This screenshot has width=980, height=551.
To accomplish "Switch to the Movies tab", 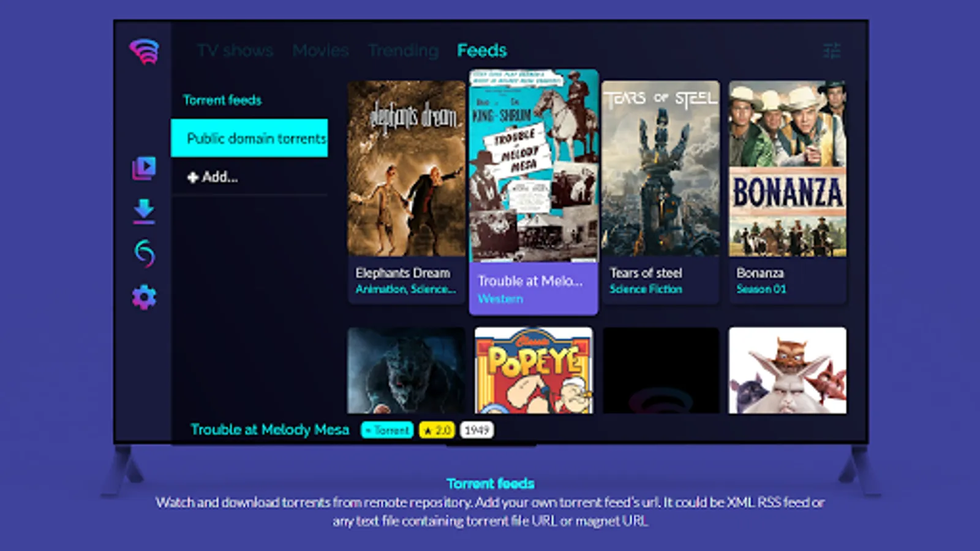I will tap(320, 50).
